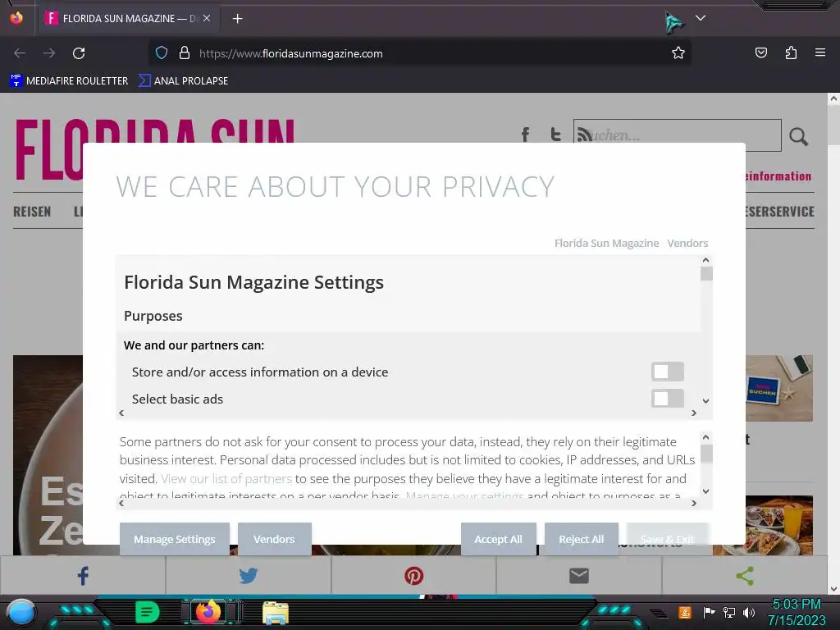The width and height of the screenshot is (840, 630).
Task: Toggle Store and/or access information on a device
Action: pos(668,372)
